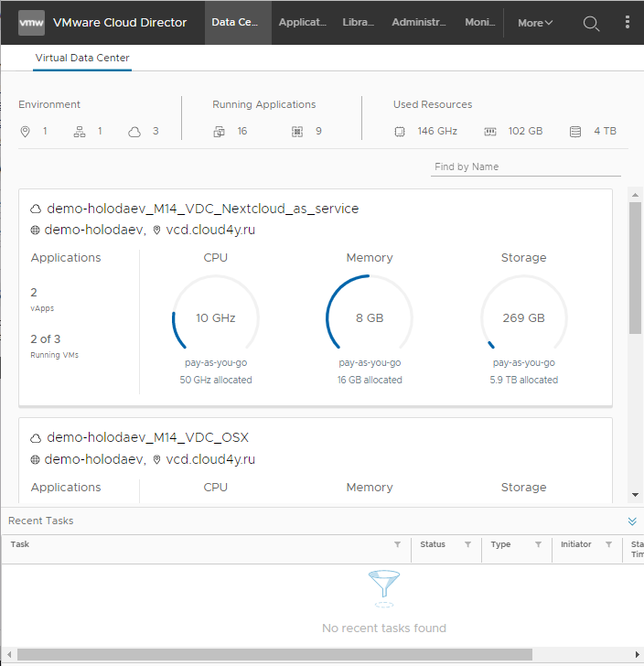Image resolution: width=644 pixels, height=666 pixels.
Task: Click the cloud icon under Environment
Action: [x=134, y=132]
